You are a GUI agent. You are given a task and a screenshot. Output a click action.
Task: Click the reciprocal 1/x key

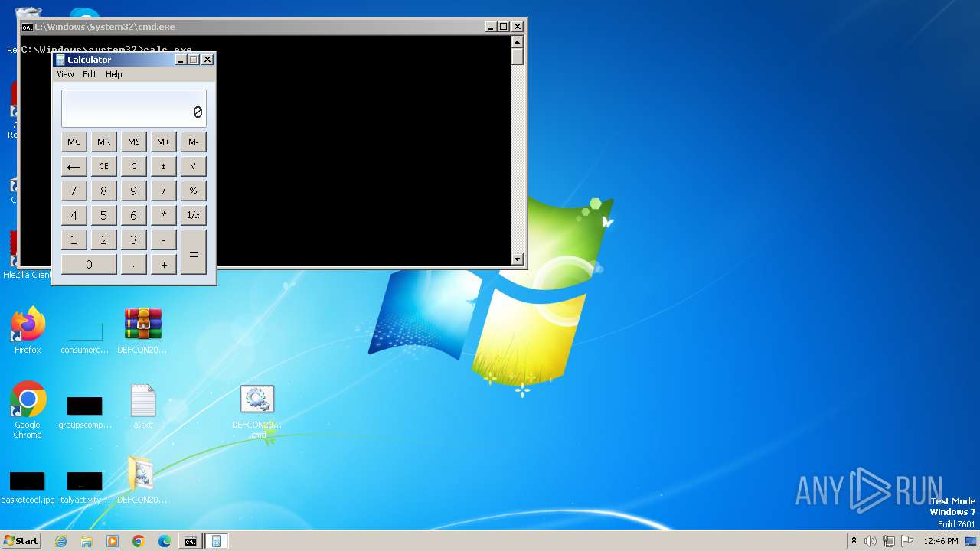(193, 215)
